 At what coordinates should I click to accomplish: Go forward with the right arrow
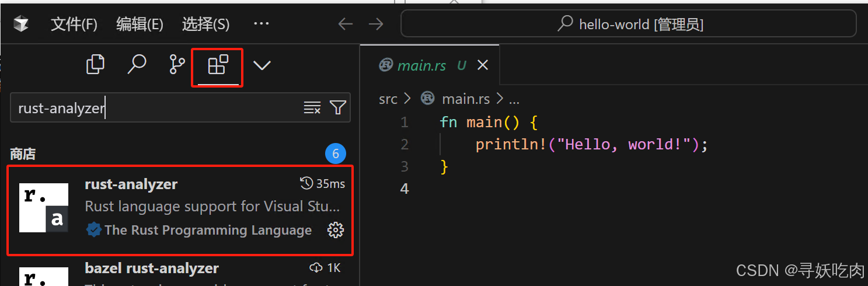(x=377, y=24)
